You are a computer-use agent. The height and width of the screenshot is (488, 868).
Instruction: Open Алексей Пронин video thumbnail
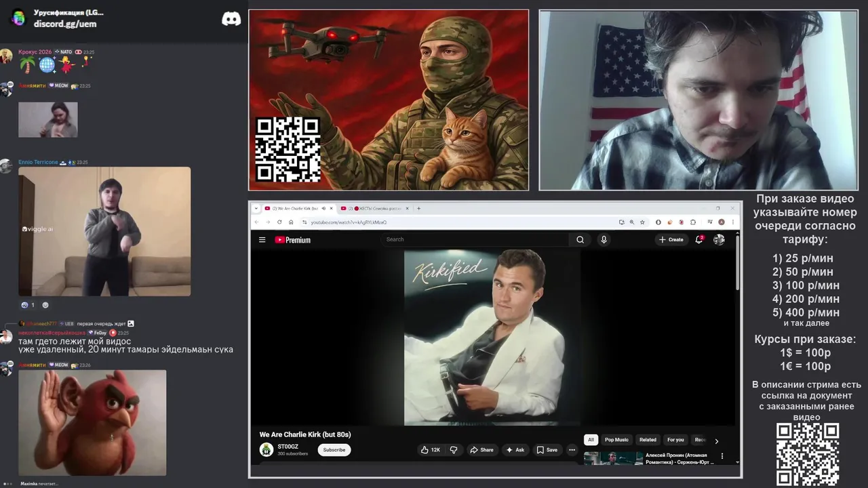[613, 457]
